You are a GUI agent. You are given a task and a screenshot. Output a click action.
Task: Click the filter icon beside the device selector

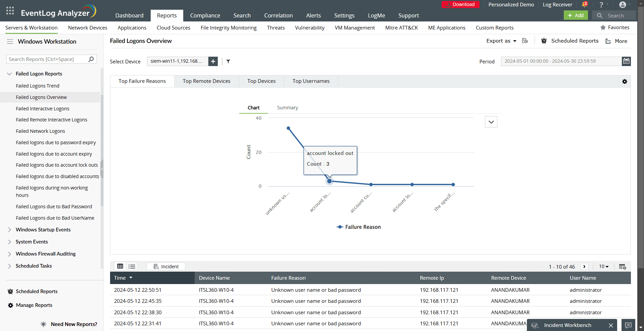pyautogui.click(x=228, y=61)
